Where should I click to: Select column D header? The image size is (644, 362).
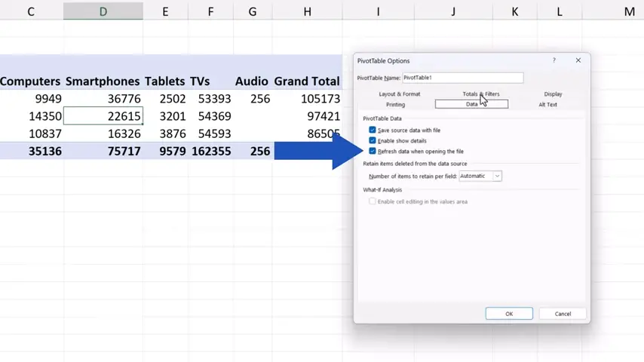pos(103,11)
